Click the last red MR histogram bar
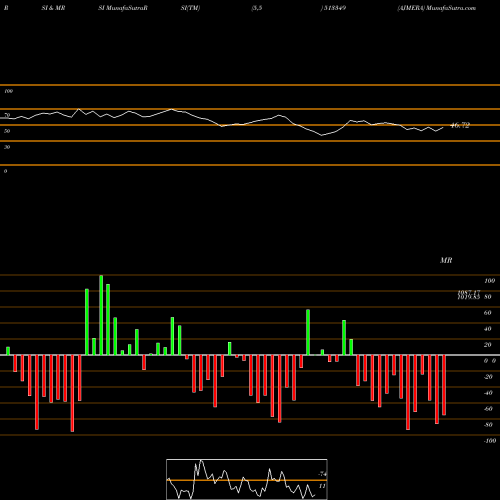The image size is (500, 500). click(444, 385)
